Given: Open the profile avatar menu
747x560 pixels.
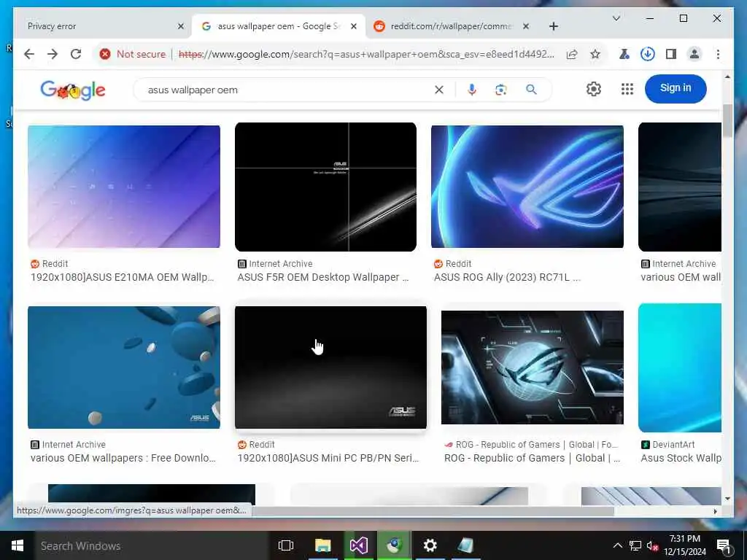Looking at the screenshot, I should [x=694, y=54].
